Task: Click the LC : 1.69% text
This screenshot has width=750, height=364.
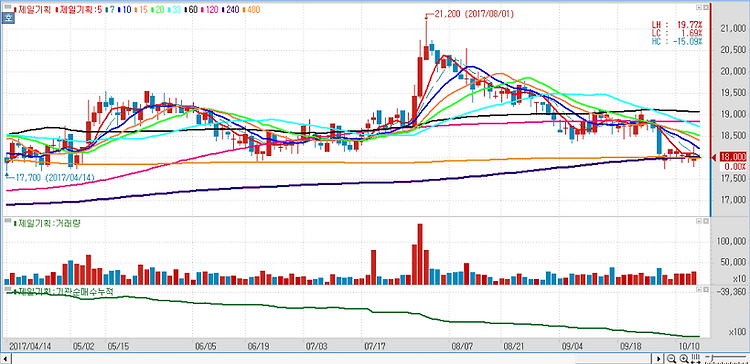Action: [677, 33]
